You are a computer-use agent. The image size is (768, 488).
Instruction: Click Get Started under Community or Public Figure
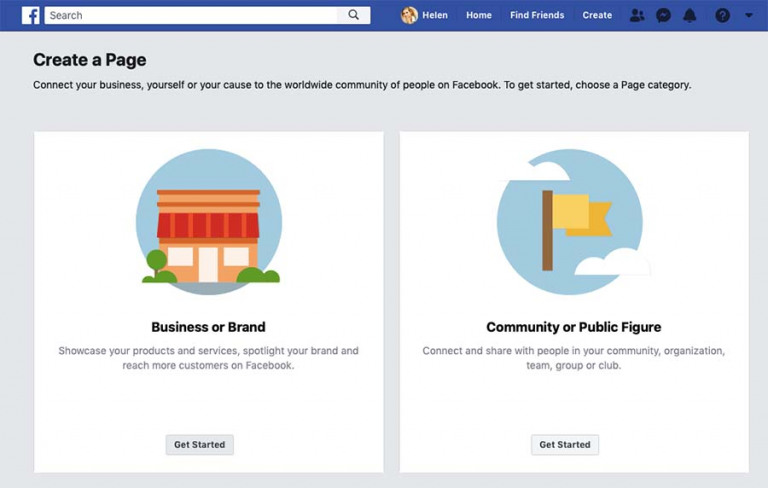565,444
